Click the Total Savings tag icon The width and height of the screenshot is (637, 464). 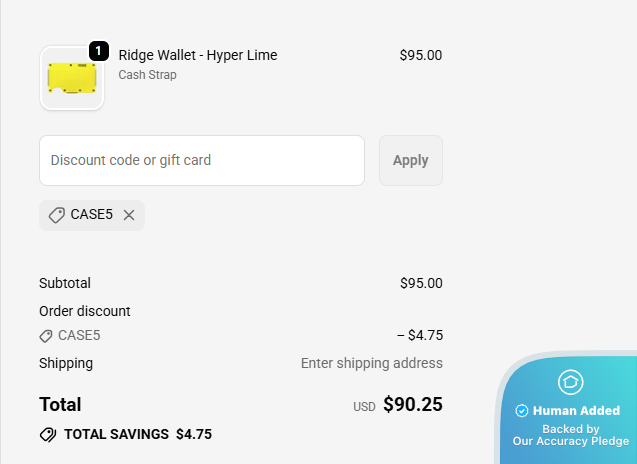(x=48, y=435)
